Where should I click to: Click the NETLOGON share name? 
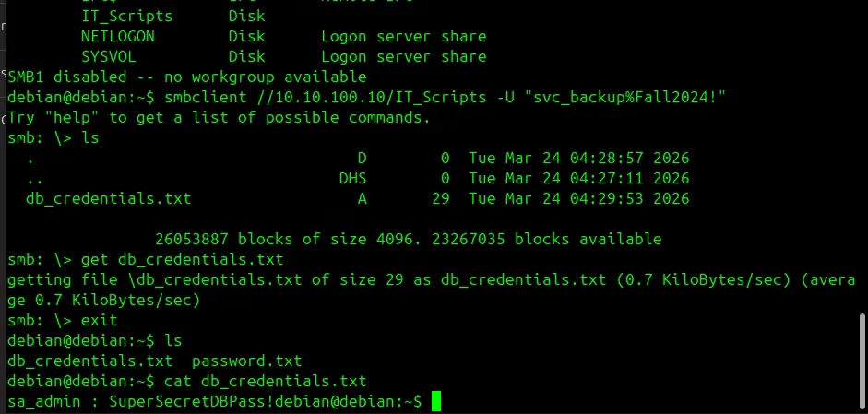tap(118, 37)
